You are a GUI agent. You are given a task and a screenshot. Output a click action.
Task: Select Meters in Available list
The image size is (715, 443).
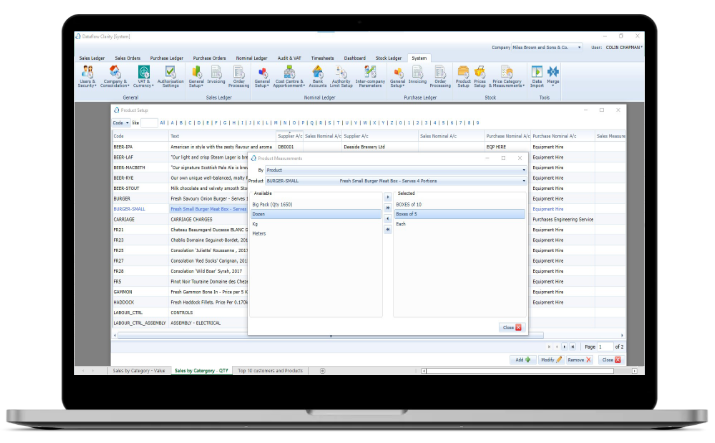point(316,234)
